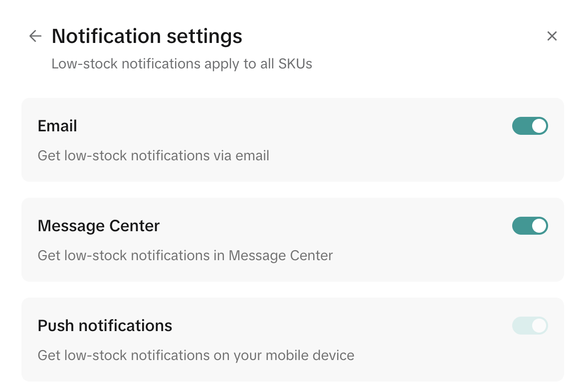588x391 pixels.
Task: Click "Get low-stock notifications in Message Center" description
Action: point(185,256)
